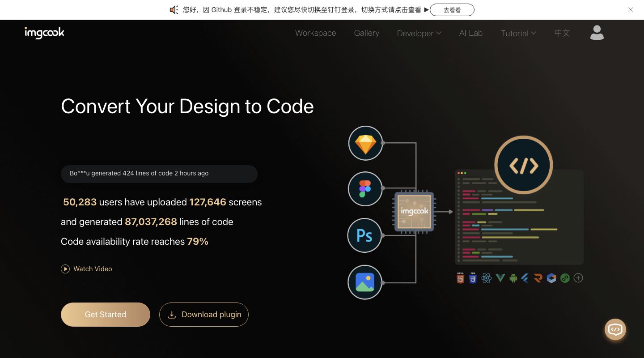644x358 pixels.
Task: Expand the Tutorial dropdown menu
Action: [x=518, y=33]
